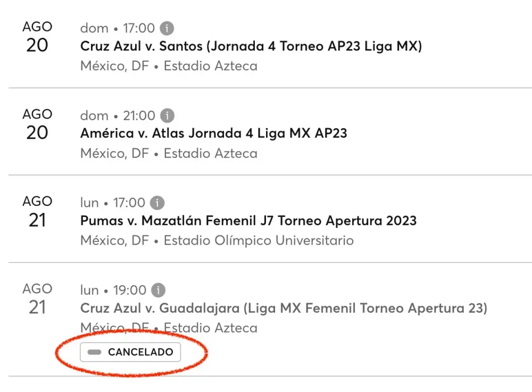Select the AGO 21 date for Pumas match
Screen dimensions: 532x392
coord(37,211)
